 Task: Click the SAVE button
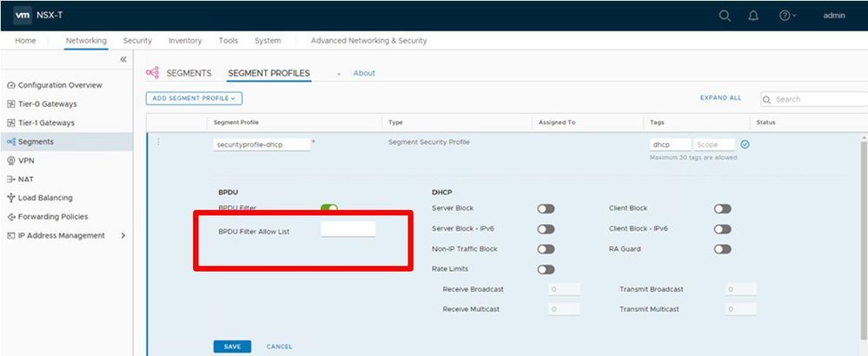pos(233,346)
